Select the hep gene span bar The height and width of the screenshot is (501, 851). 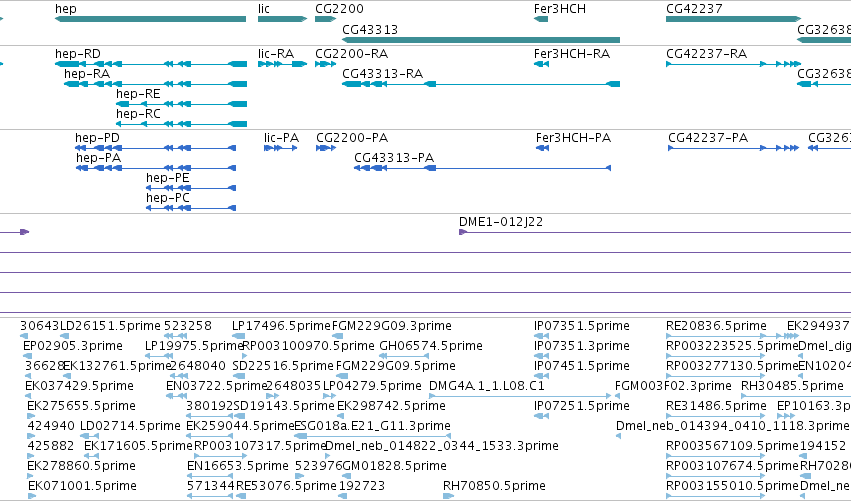[150, 19]
